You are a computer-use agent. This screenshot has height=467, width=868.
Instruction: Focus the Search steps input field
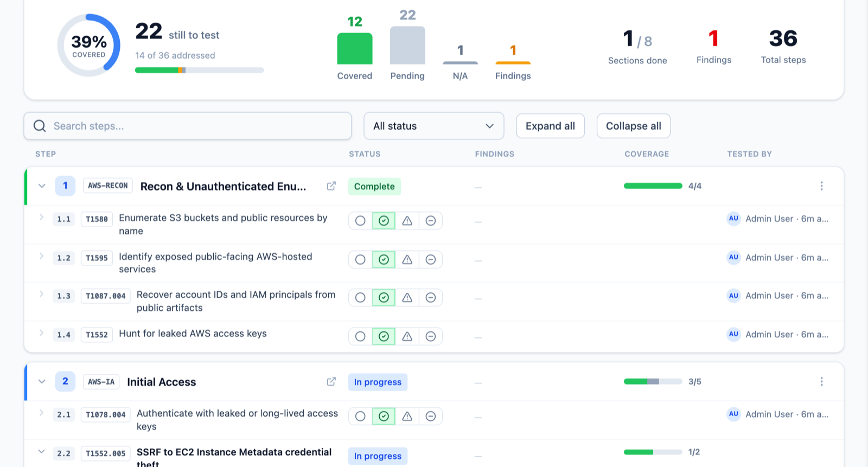tap(188, 126)
